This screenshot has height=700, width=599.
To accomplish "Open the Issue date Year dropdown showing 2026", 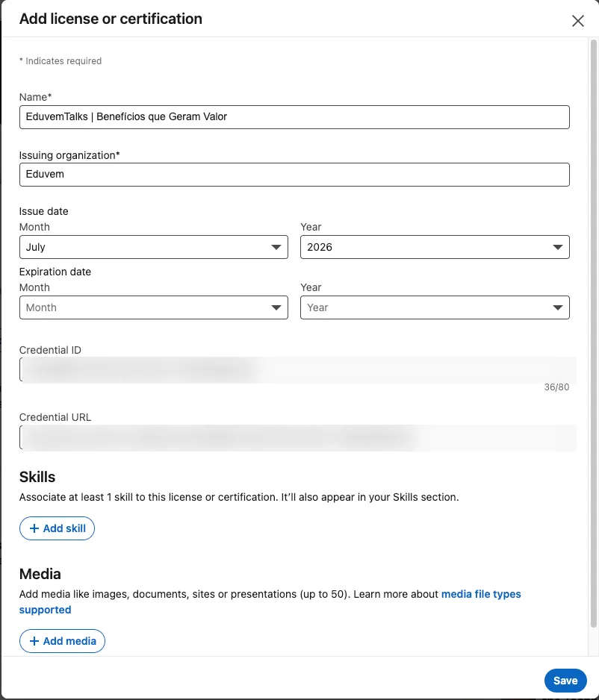I will (x=435, y=247).
